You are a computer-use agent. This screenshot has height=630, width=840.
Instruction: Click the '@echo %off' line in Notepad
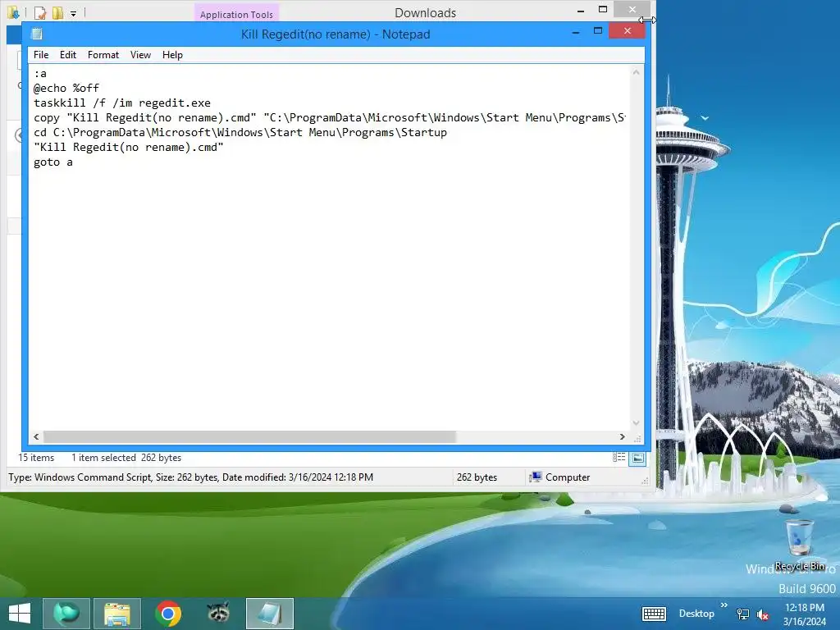click(66, 88)
